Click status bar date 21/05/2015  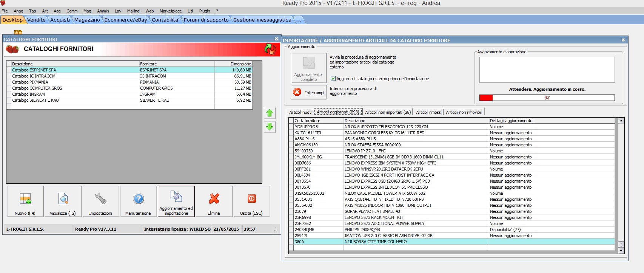[226, 229]
